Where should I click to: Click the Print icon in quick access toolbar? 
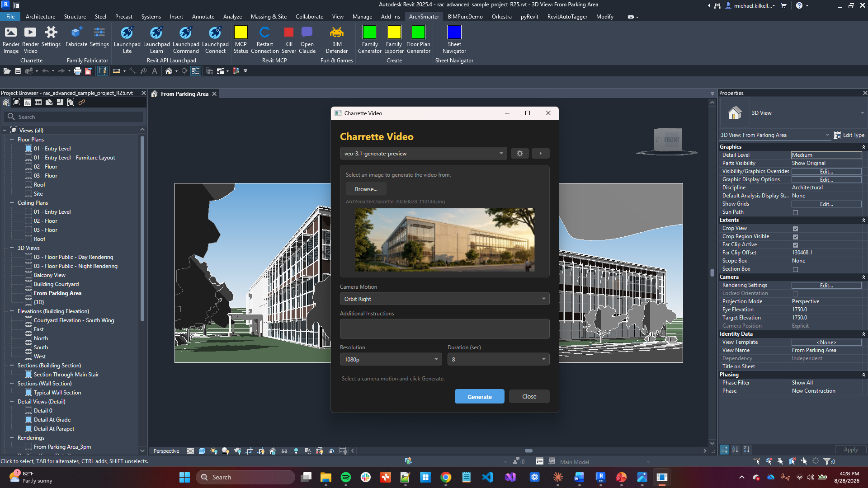point(77,71)
